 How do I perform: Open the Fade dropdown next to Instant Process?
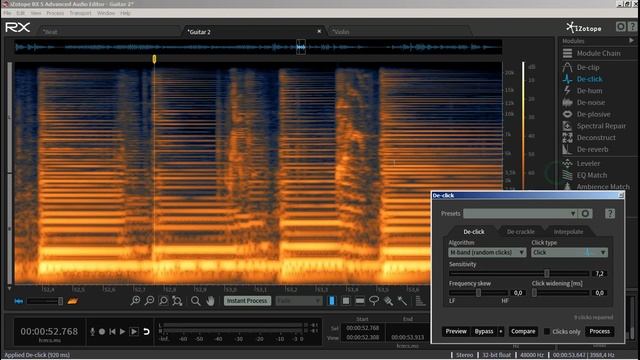tap(299, 301)
